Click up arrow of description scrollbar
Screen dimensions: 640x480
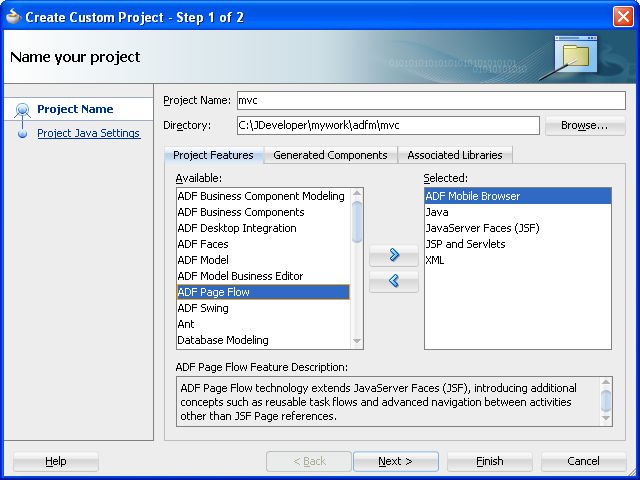tap(606, 382)
